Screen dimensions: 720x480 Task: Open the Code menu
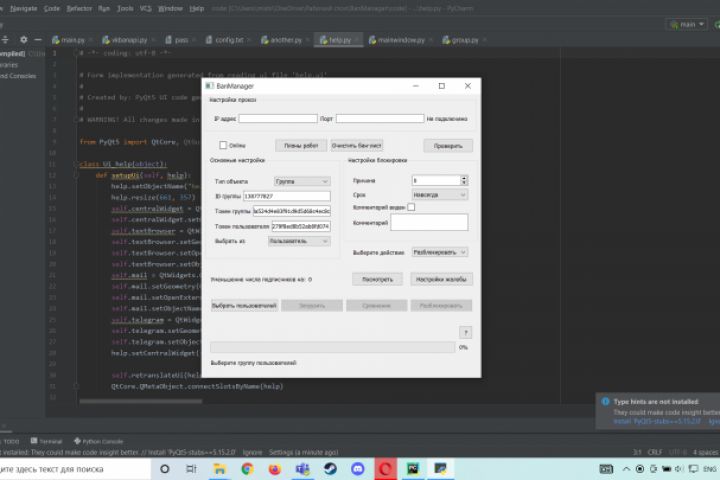[51, 8]
